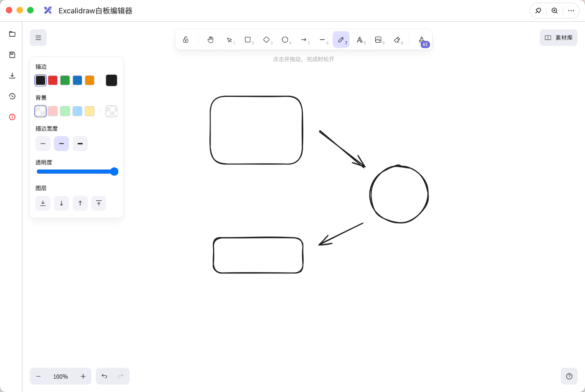Viewport: 585px width, 392px height.
Task: Set background to light pink
Action: pos(53,111)
